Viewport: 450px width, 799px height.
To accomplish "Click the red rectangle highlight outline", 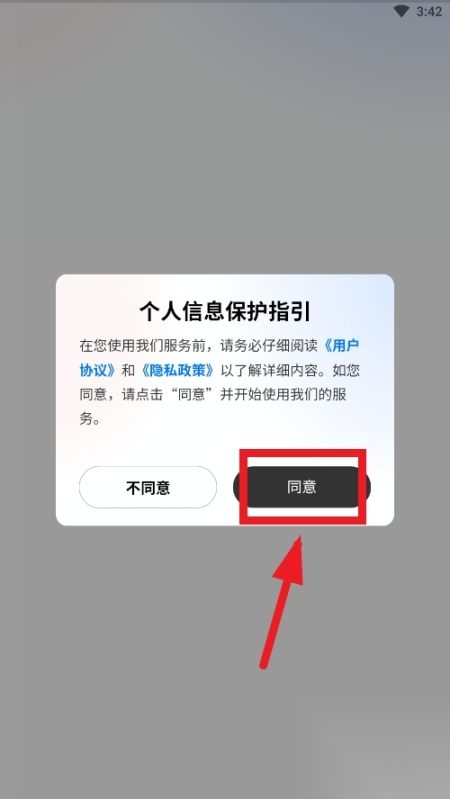I will pos(303,487).
